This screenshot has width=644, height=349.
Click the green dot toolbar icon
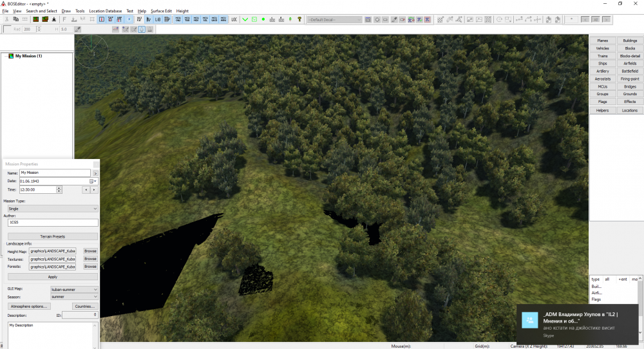pyautogui.click(x=263, y=20)
